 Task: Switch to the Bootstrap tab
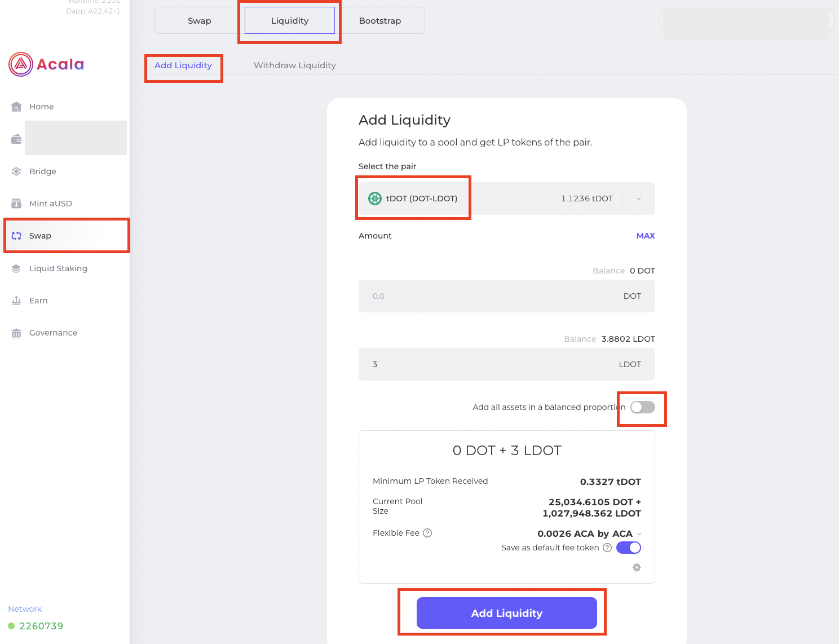click(x=380, y=21)
